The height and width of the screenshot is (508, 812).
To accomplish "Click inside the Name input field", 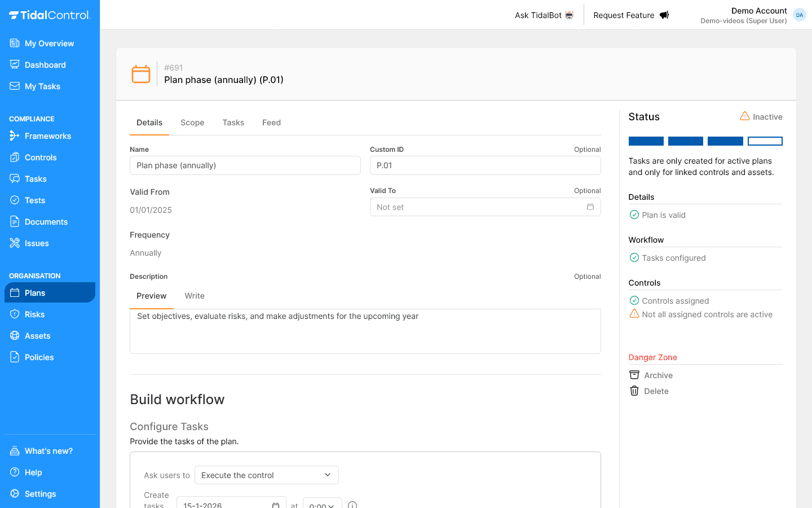I will tap(245, 165).
